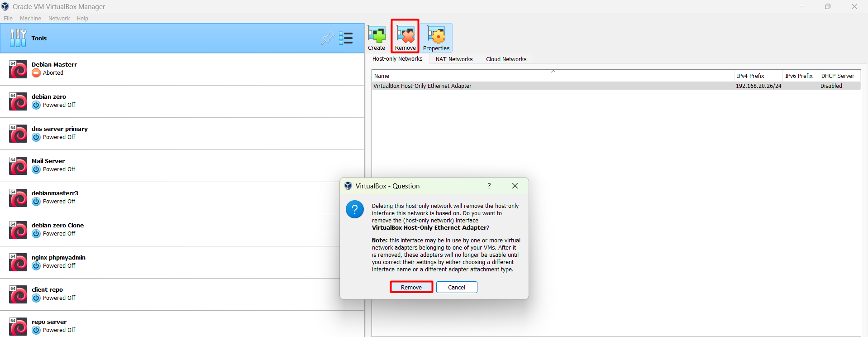Click the Mail Server VM icon

[x=18, y=166]
